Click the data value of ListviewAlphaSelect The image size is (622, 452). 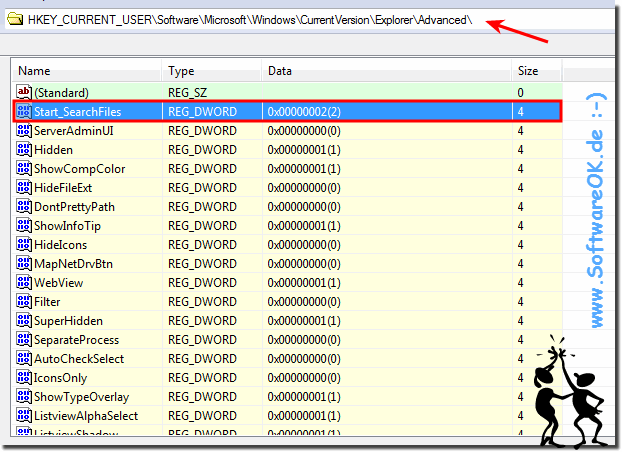pos(304,416)
